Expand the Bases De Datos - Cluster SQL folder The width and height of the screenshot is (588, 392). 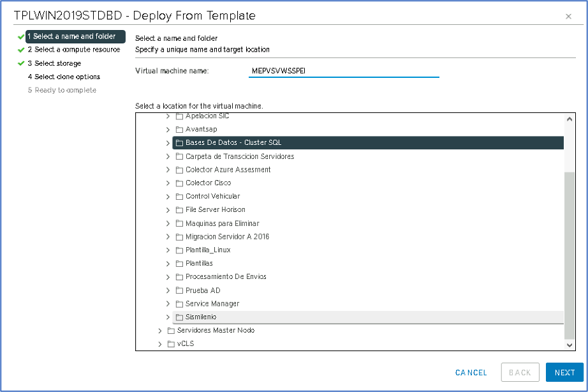(168, 143)
